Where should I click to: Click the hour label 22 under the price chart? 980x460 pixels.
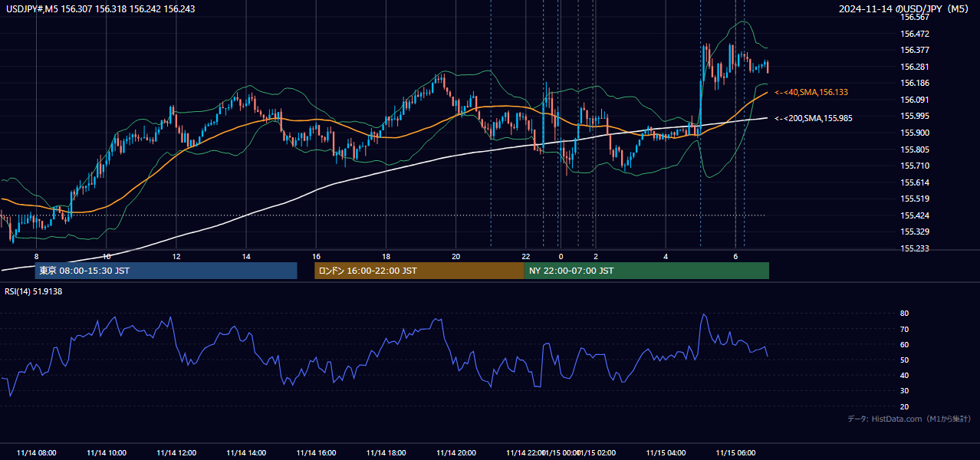(x=526, y=256)
